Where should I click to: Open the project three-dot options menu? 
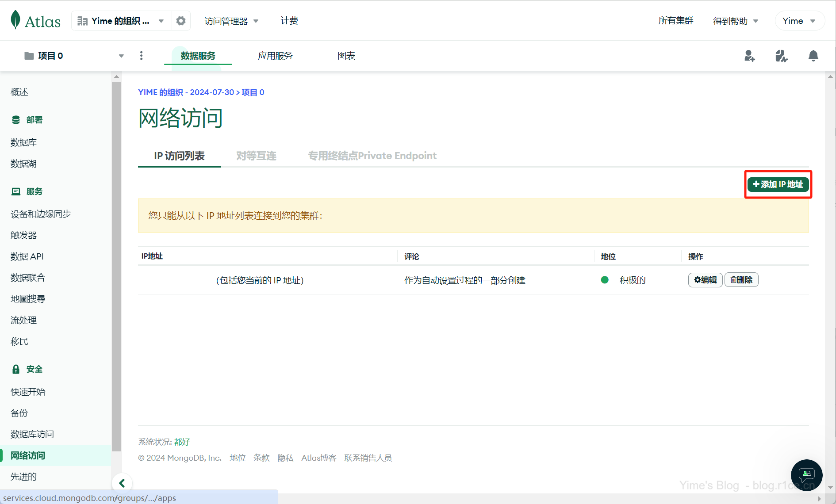click(x=142, y=56)
